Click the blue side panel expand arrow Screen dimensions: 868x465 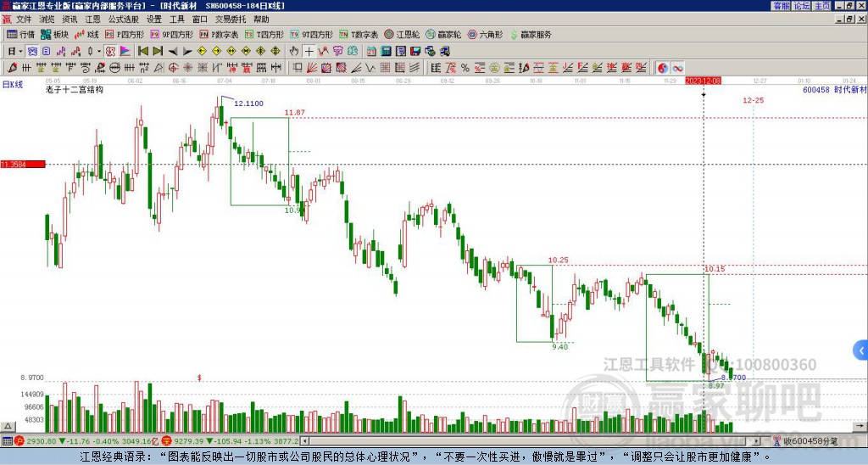pyautogui.click(x=861, y=350)
